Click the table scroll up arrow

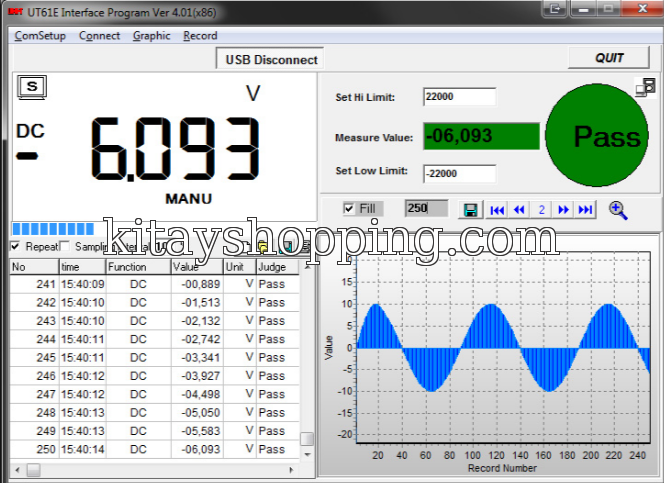pyautogui.click(x=307, y=267)
